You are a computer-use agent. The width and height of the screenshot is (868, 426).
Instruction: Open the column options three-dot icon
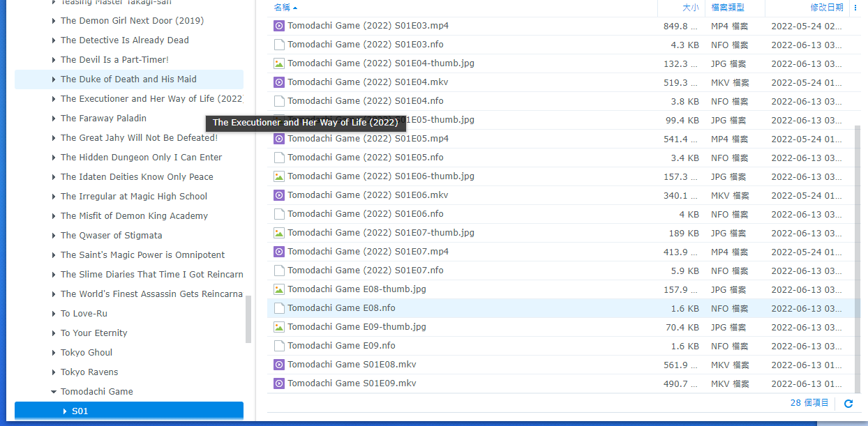855,7
